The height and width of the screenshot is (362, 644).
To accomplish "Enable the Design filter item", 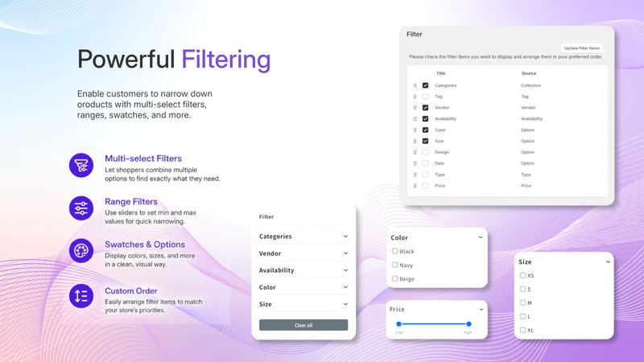I will [426, 152].
